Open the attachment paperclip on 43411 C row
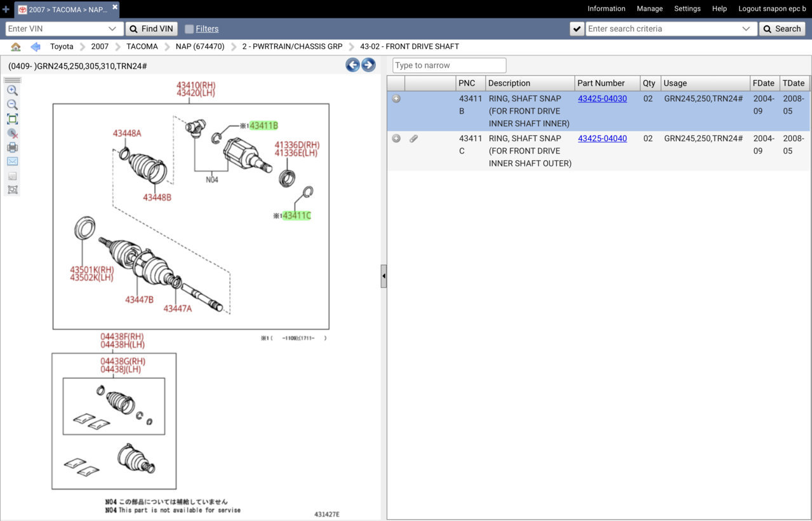The height and width of the screenshot is (521, 812). [x=413, y=139]
